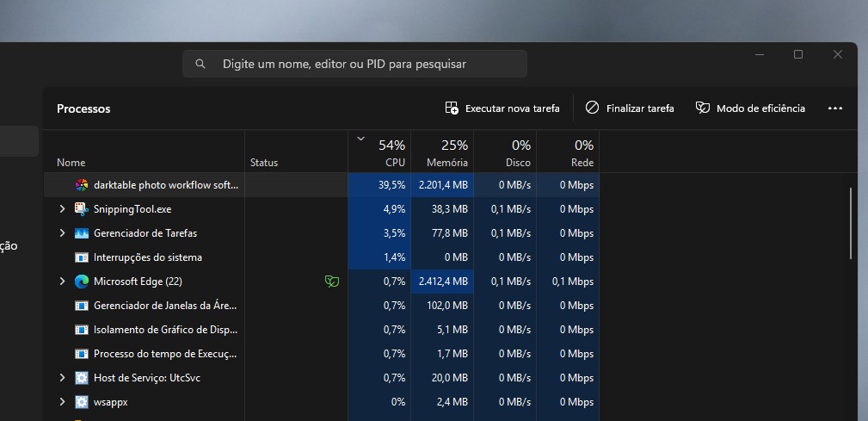Click the Gerenciador de Tarefas process icon

82,233
